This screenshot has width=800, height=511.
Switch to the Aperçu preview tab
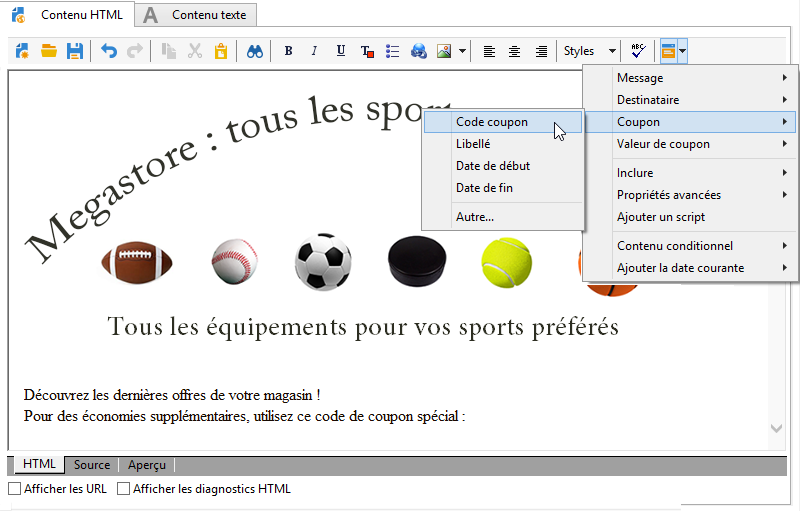click(147, 465)
